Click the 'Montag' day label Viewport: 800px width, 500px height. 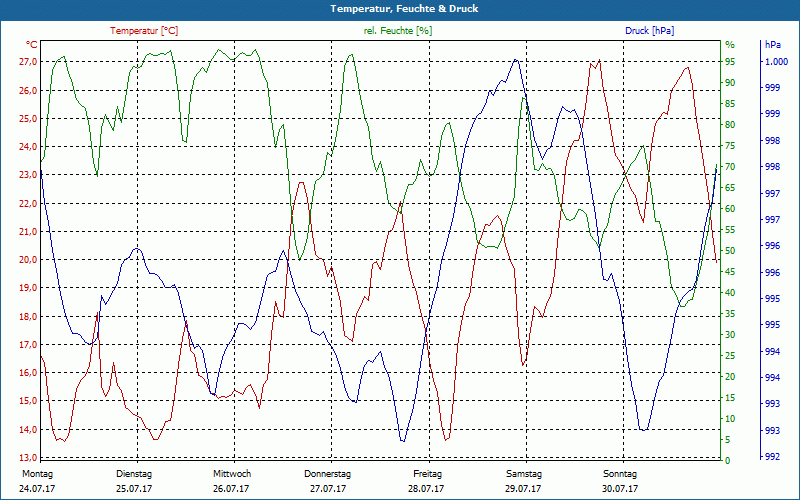point(37,473)
